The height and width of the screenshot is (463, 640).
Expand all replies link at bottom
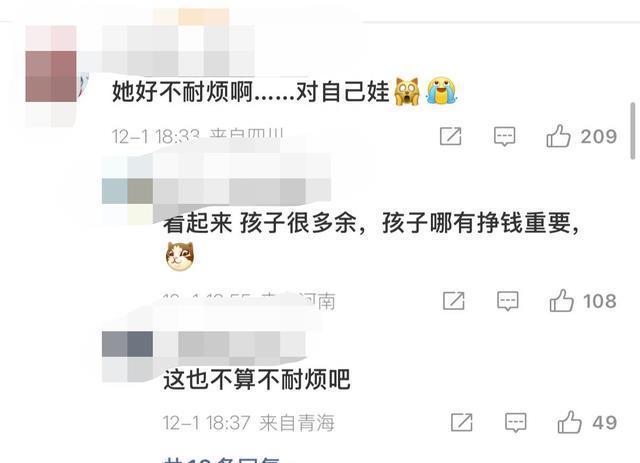221,460
